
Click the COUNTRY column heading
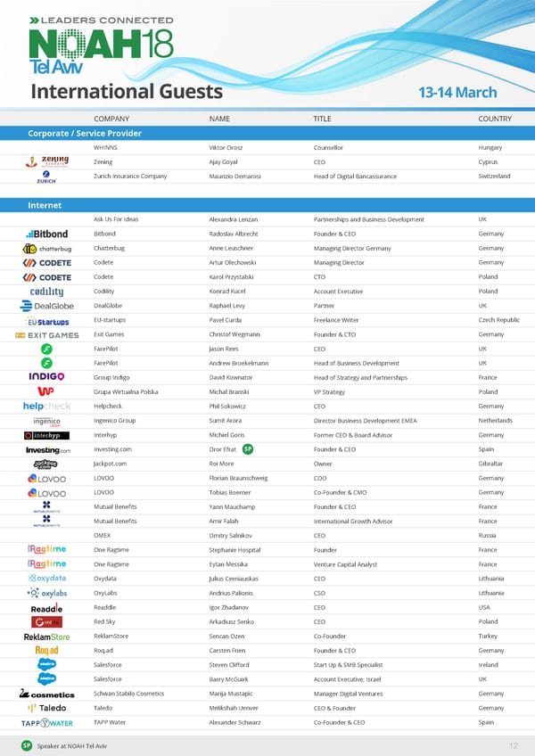pyautogui.click(x=494, y=119)
